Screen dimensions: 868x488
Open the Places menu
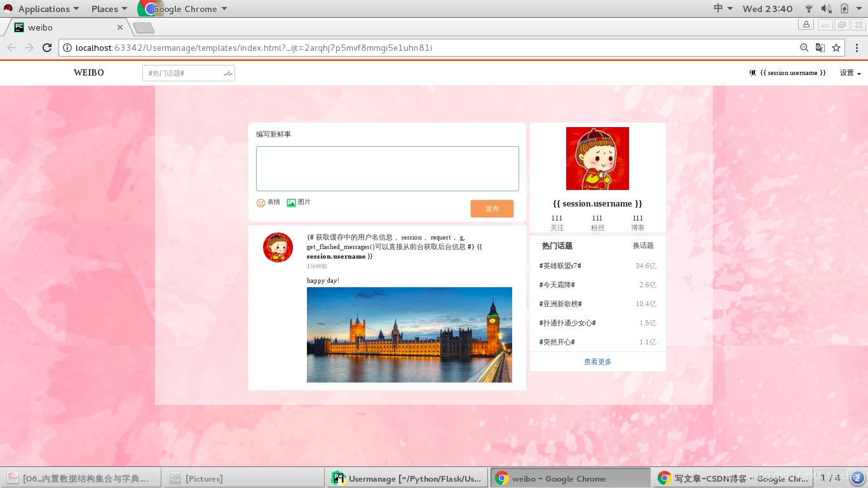click(109, 9)
